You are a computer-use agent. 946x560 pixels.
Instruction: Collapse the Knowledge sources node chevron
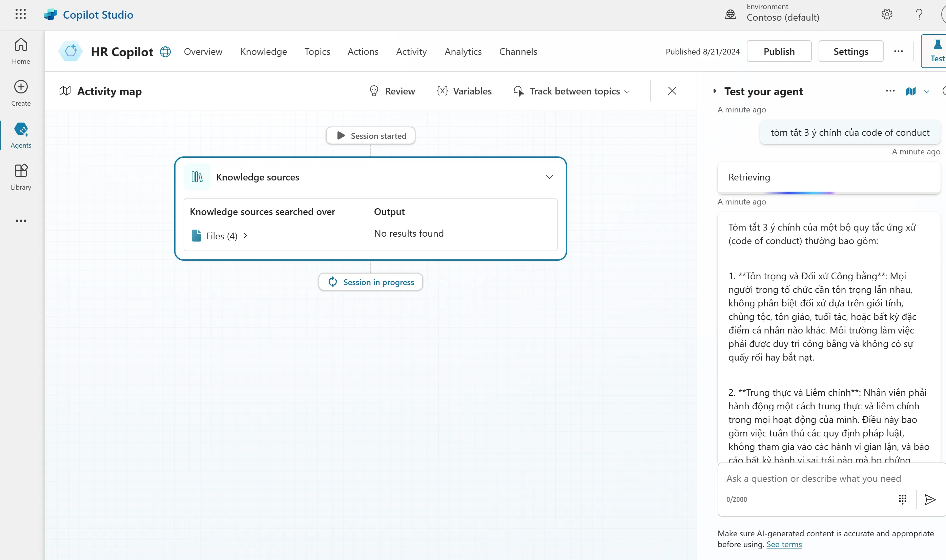point(550,177)
